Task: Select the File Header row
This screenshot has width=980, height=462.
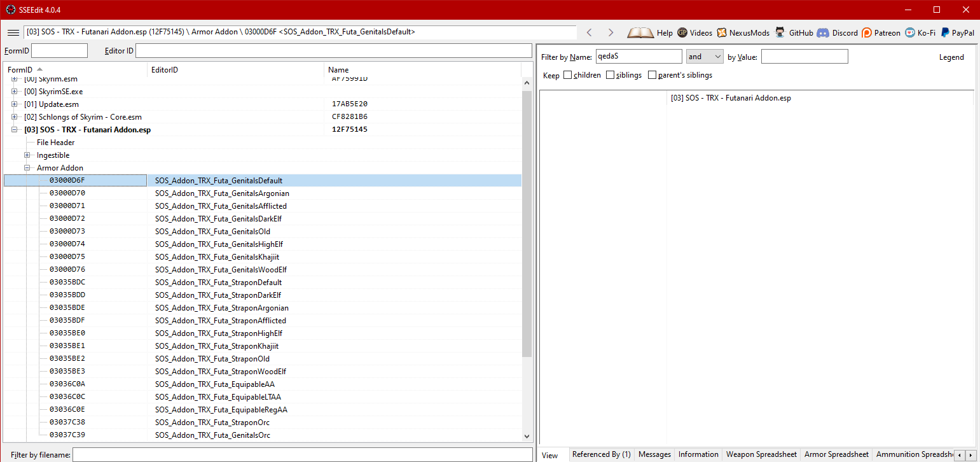Action: [x=262, y=143]
